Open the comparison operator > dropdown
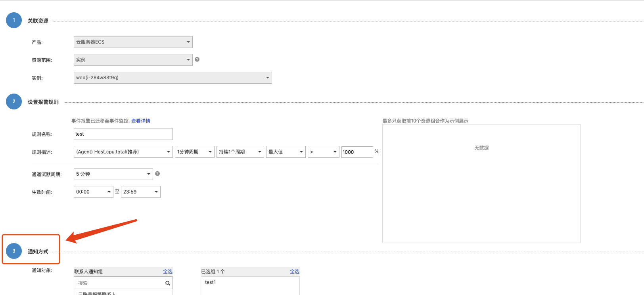644x295 pixels. 324,152
